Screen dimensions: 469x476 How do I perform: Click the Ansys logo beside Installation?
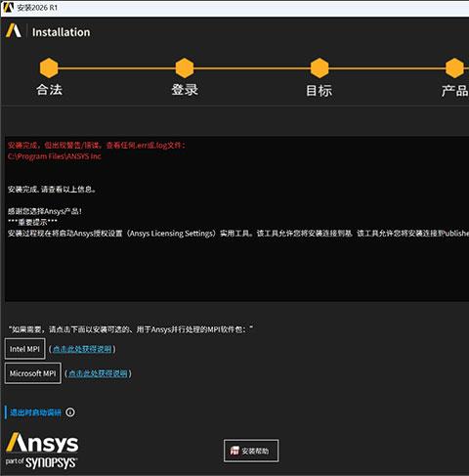pyautogui.click(x=14, y=31)
